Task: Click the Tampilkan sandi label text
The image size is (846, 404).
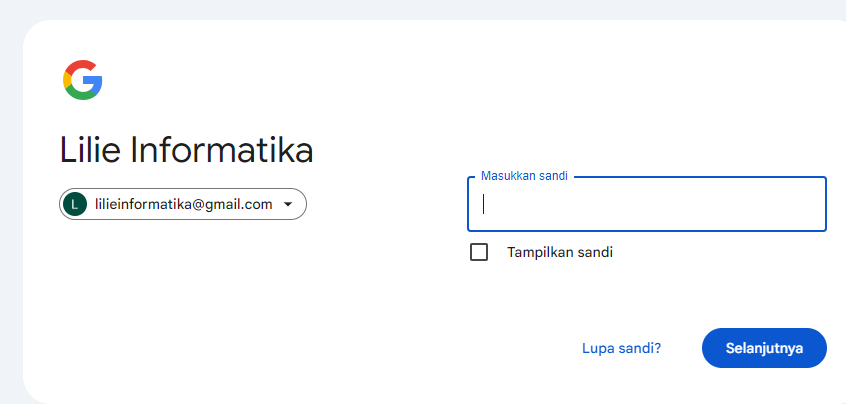Action: pyautogui.click(x=560, y=252)
